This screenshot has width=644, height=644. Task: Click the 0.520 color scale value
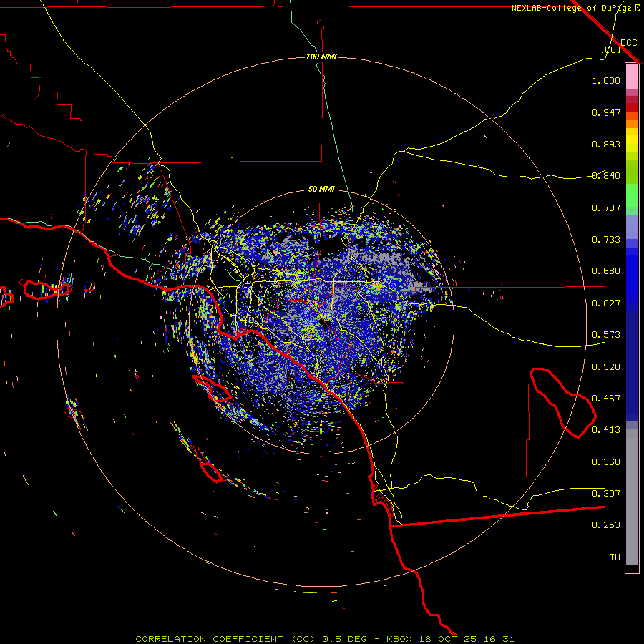606,367
